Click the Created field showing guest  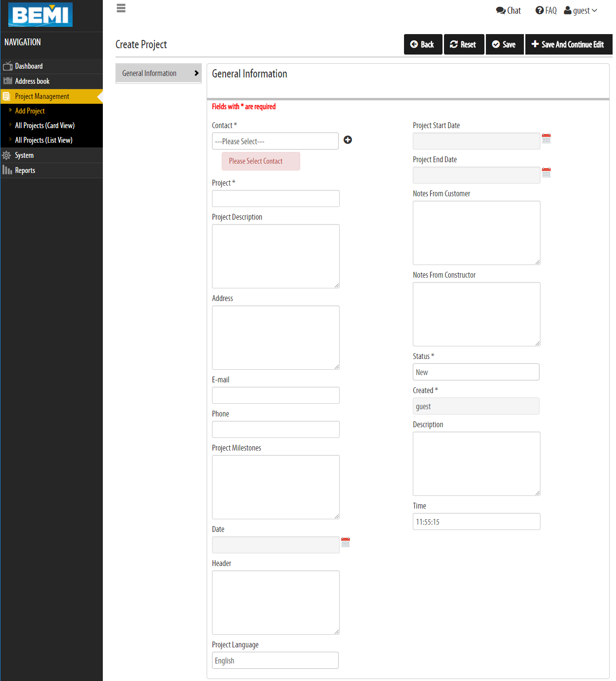[476, 406]
